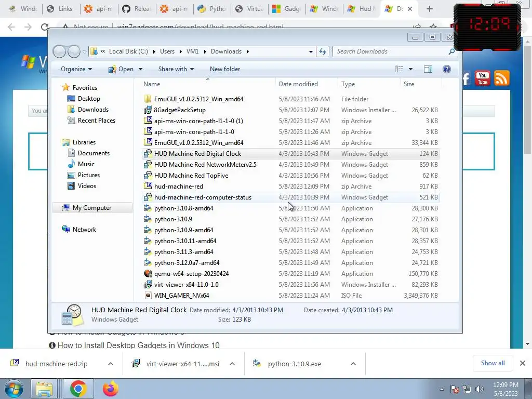Viewport: 532px width, 399px height.
Task: Open the YouTube icon on the webpage
Action: [483, 78]
